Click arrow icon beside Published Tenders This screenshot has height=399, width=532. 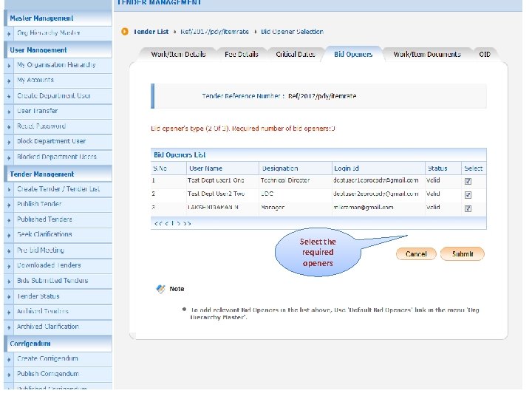tap(9, 220)
